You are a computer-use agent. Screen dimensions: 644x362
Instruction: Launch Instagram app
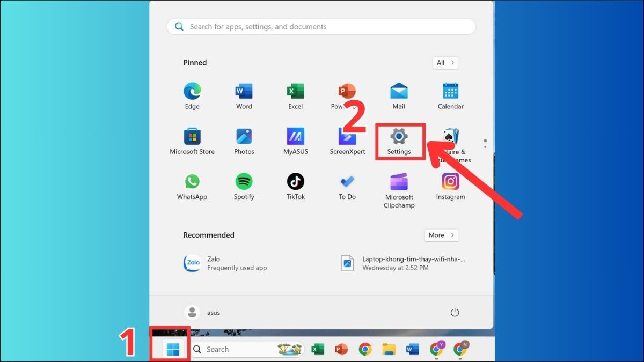451,187
